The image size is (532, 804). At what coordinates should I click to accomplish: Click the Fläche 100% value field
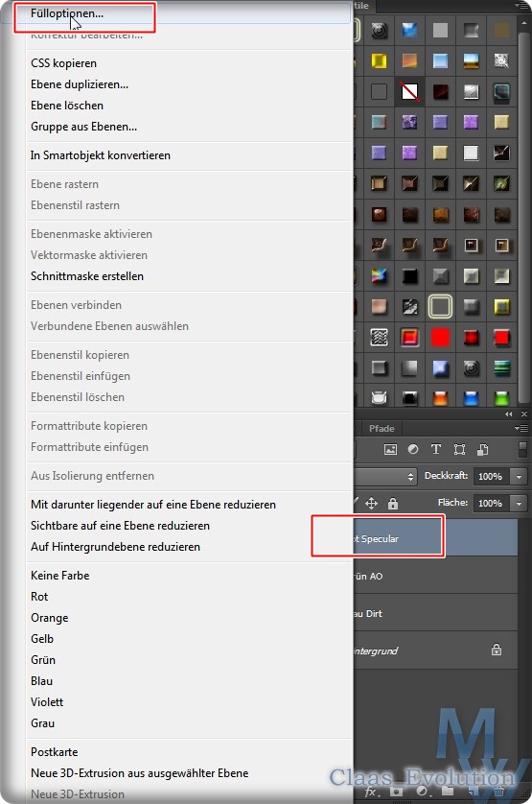(x=492, y=504)
